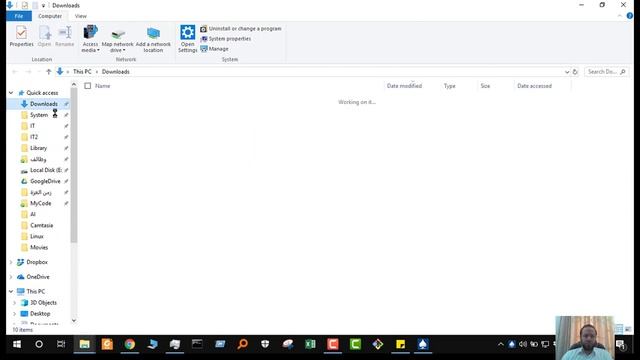Launch Google Chrome from the taskbar
This screenshot has height=360, width=640.
click(x=130, y=344)
